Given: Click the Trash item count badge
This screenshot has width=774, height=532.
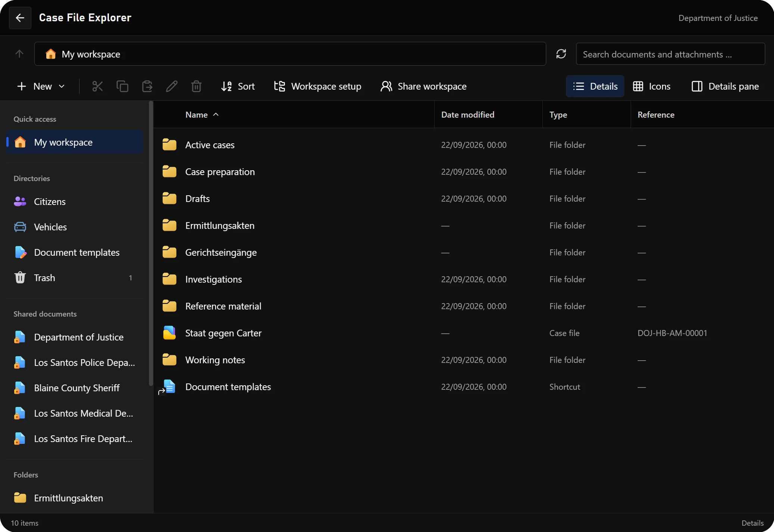Looking at the screenshot, I should pyautogui.click(x=130, y=278).
